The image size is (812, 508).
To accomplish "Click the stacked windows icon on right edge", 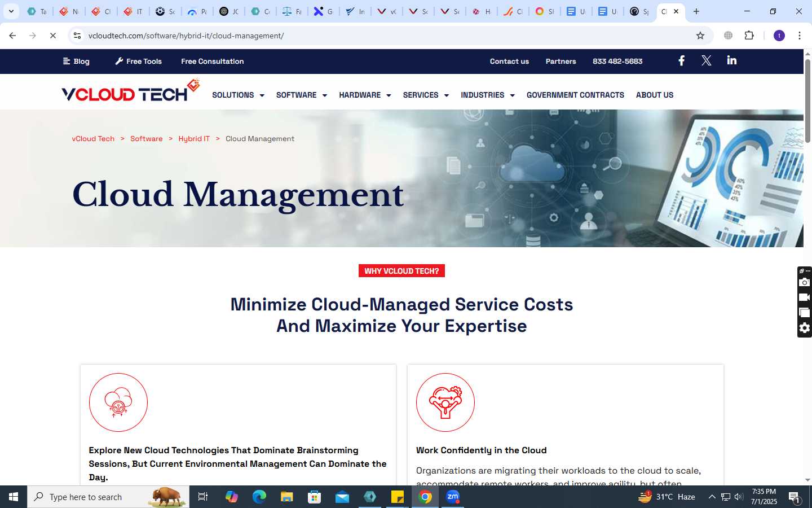I will (805, 313).
